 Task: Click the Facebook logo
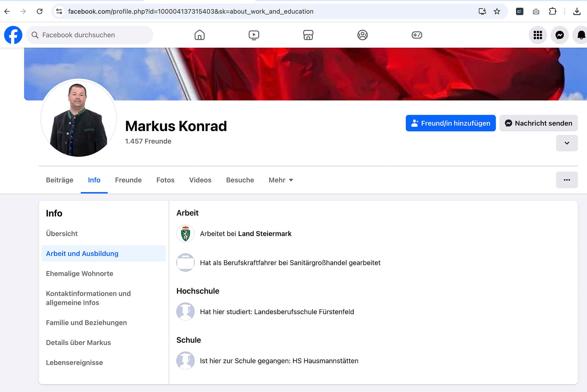[13, 35]
